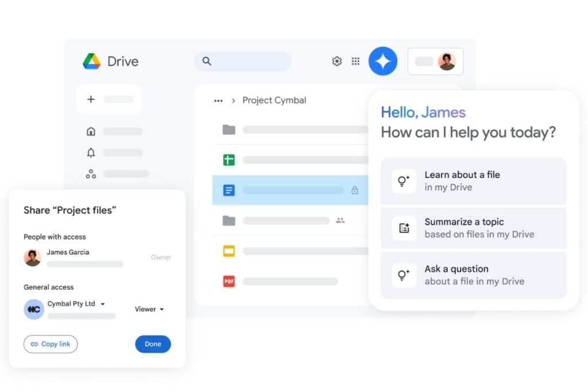Open the Google apps grid launcher
Screen dimensions: 588x392
point(355,61)
